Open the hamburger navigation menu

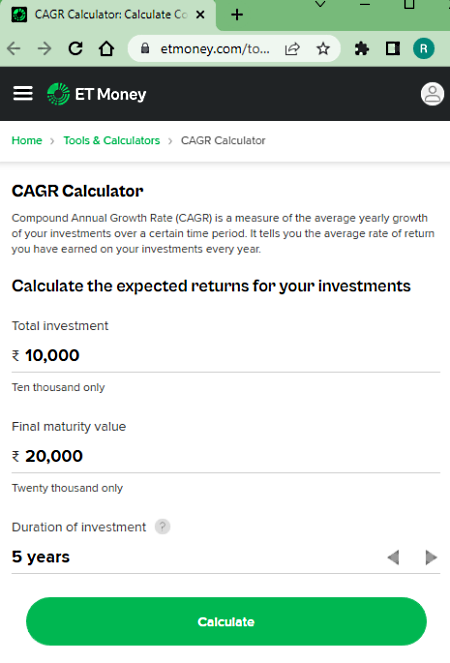[23, 93]
